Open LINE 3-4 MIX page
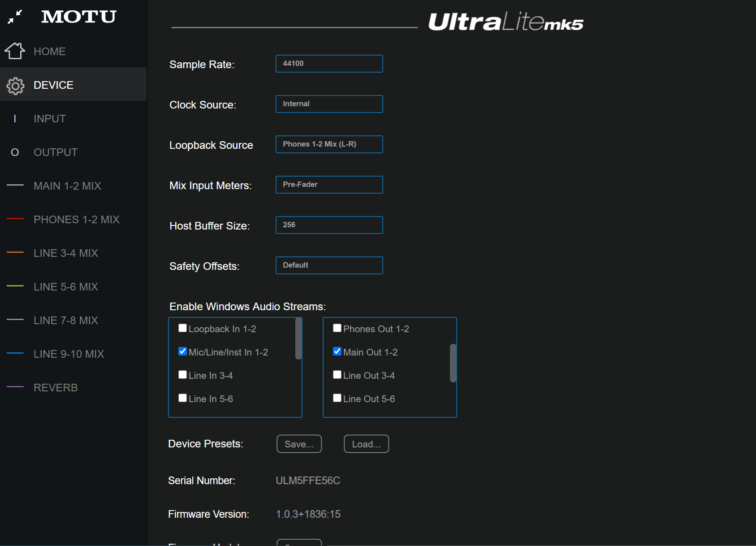 [73, 253]
